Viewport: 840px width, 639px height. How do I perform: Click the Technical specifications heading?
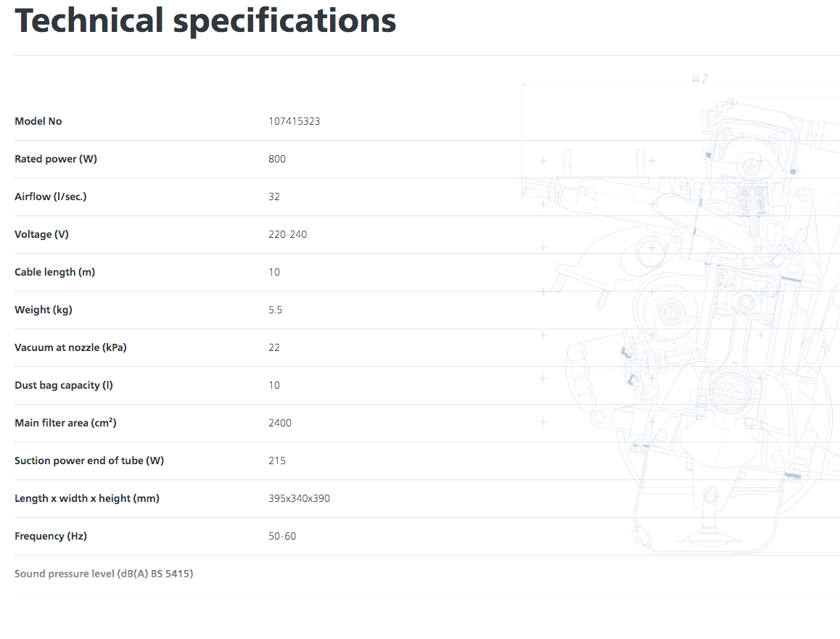pyautogui.click(x=205, y=21)
